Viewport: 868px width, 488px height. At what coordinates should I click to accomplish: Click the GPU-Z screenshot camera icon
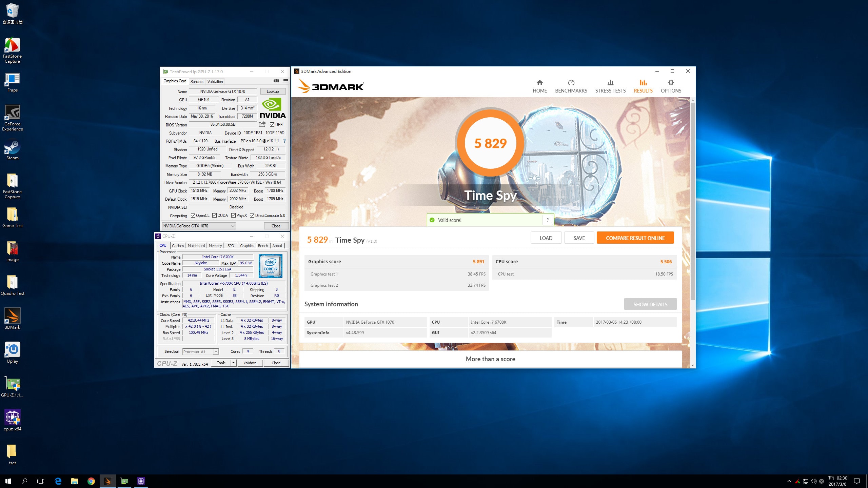(x=276, y=81)
